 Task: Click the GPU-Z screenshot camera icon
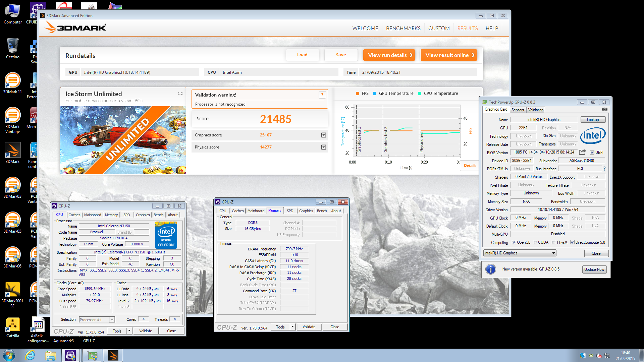coord(605,109)
